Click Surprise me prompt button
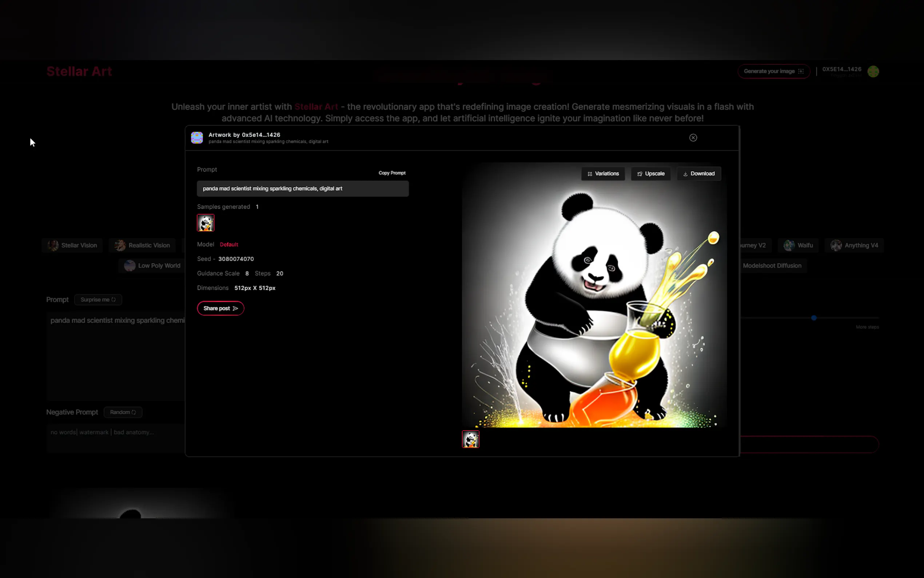924x578 pixels. [98, 299]
